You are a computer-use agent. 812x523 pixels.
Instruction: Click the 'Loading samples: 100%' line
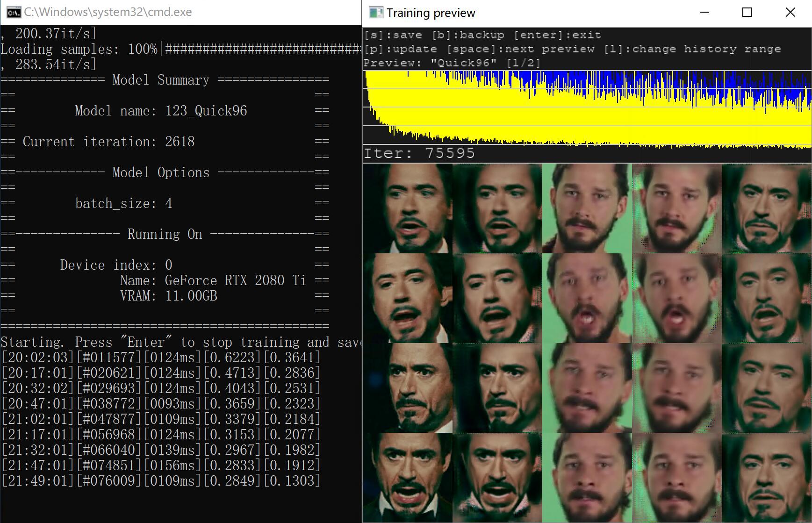tap(180, 49)
